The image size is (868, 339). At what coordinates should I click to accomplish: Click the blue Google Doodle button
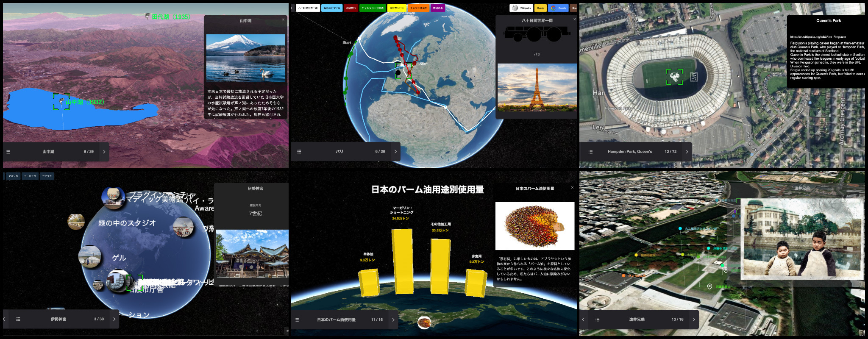point(558,8)
